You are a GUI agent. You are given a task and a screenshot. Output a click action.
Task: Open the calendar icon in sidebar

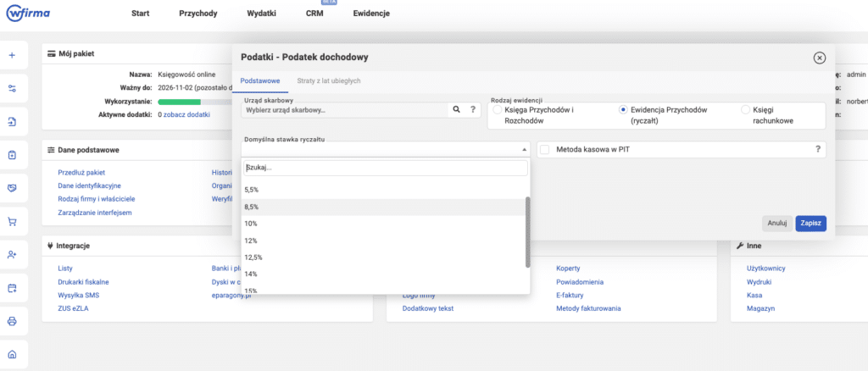12,288
